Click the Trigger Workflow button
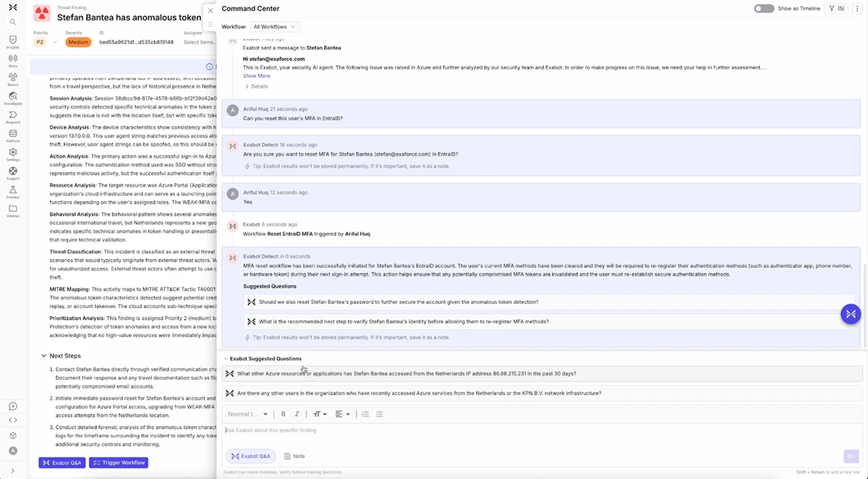 [x=119, y=462]
